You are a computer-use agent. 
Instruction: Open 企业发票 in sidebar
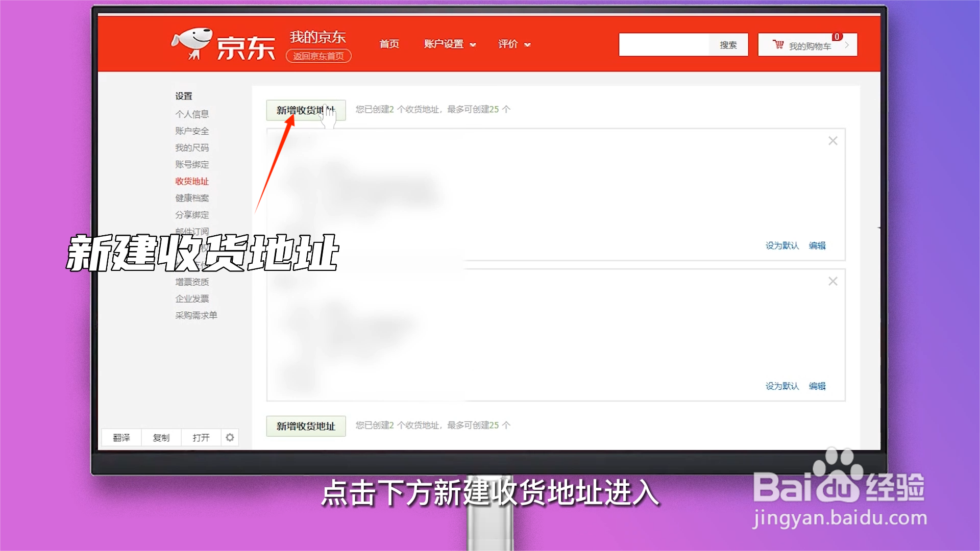192,299
